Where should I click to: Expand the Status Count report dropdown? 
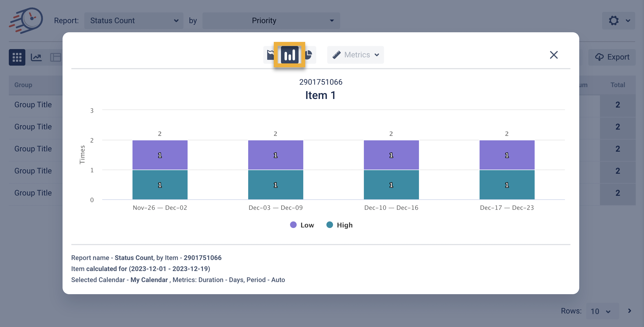click(134, 21)
